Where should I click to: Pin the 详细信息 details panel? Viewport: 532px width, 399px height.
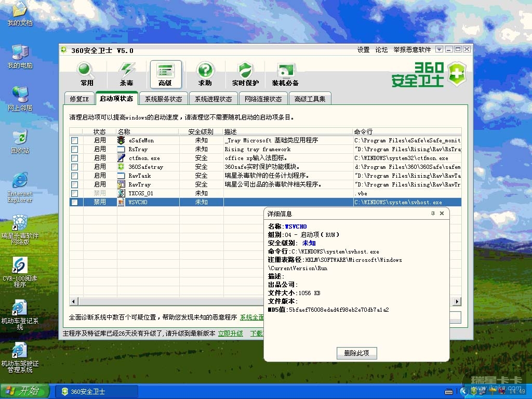[433, 214]
